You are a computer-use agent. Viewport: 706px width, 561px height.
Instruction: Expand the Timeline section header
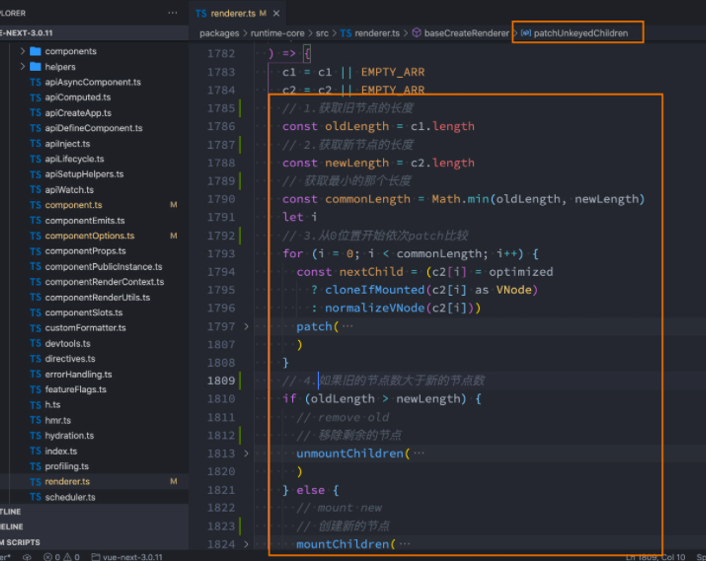click(94, 527)
